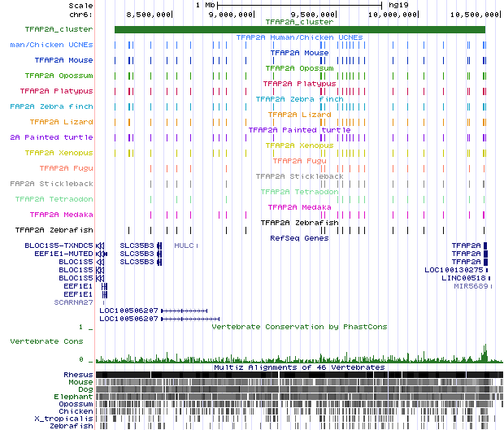The image size is (504, 430).
Task: Click the LOC100130275 gene label
Action: point(454,270)
